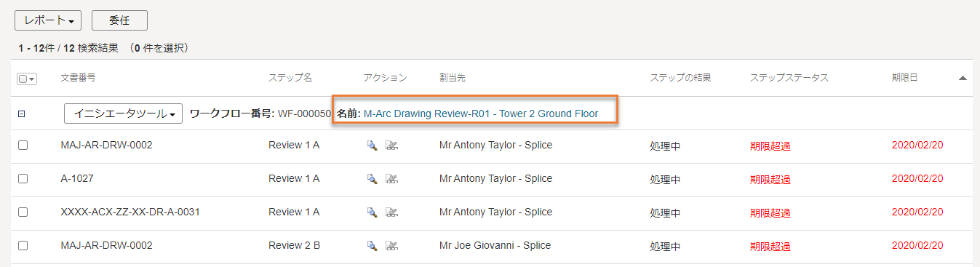The width and height of the screenshot is (980, 267).
Task: Check the box for the Review 2 B row
Action: pos(23,246)
